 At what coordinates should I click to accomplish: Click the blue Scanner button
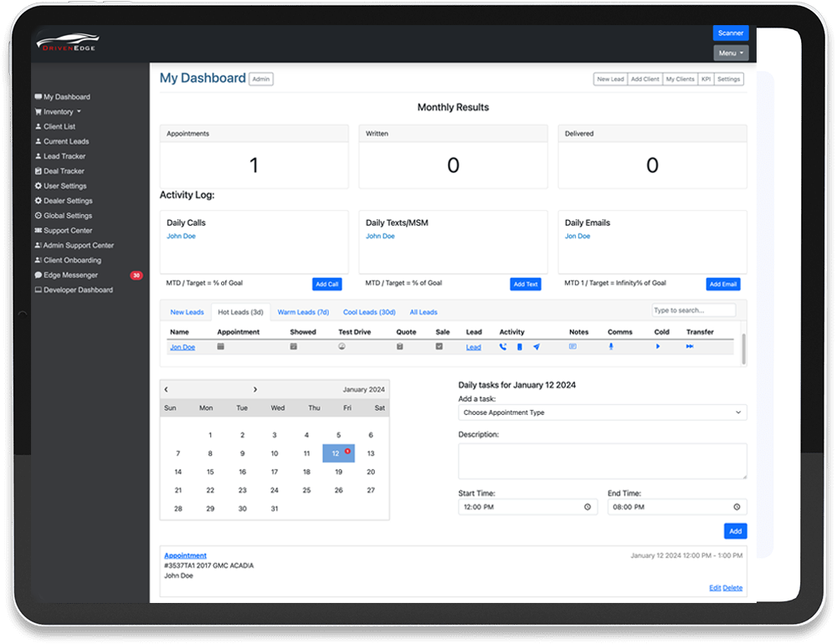tap(731, 33)
